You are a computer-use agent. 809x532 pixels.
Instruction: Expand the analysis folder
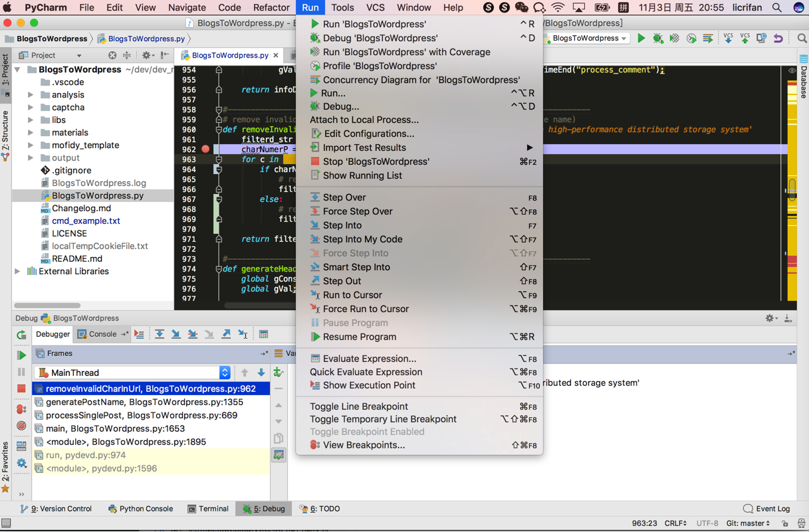point(31,95)
